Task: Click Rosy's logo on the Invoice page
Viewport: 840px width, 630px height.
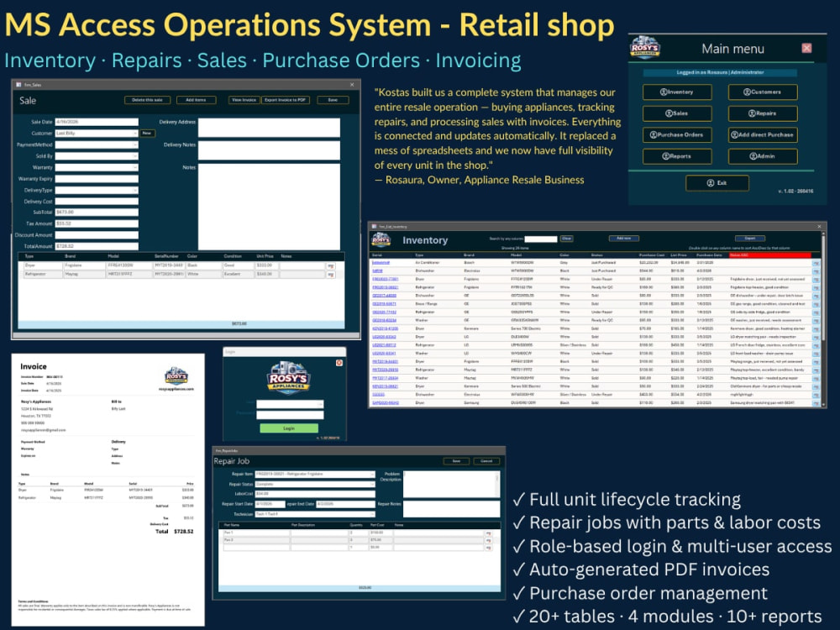Action: coord(176,375)
